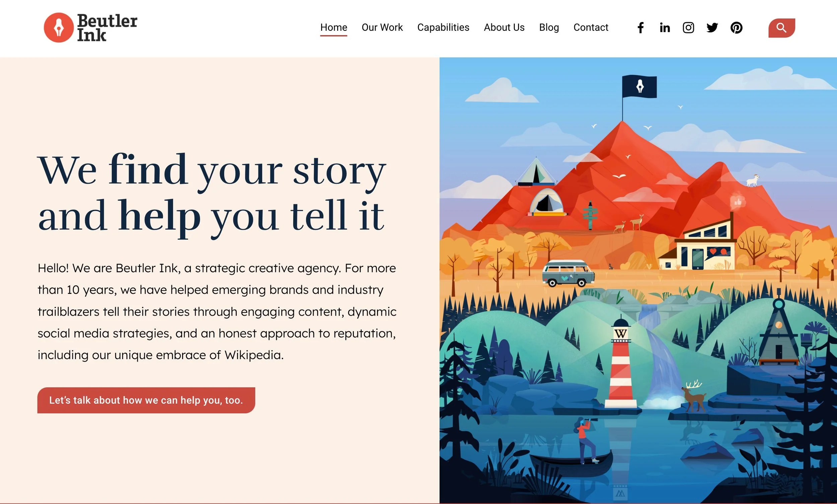Open the Pinterest social icon
This screenshot has width=837, height=504.
736,27
